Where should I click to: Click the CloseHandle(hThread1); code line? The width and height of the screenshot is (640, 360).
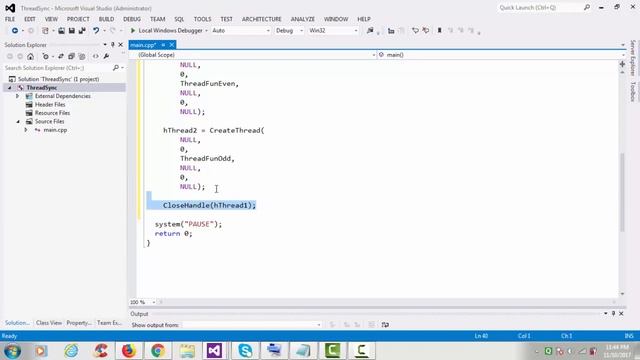pyautogui.click(x=209, y=205)
